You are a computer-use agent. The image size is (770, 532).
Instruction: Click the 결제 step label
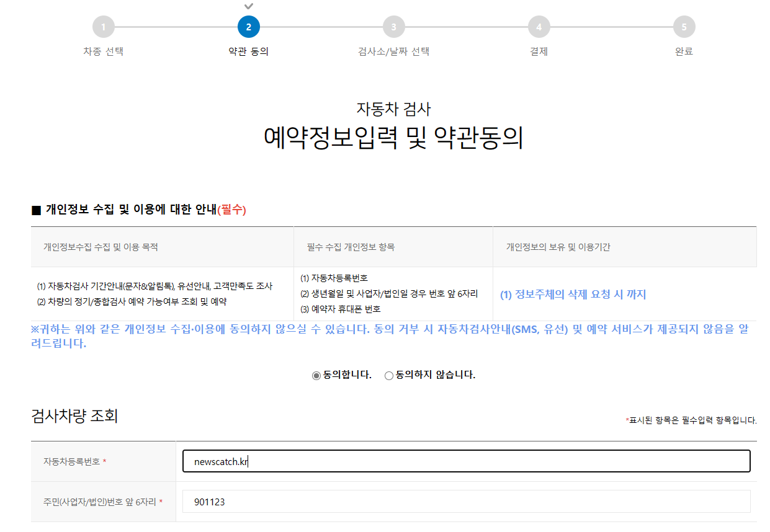tap(539, 51)
